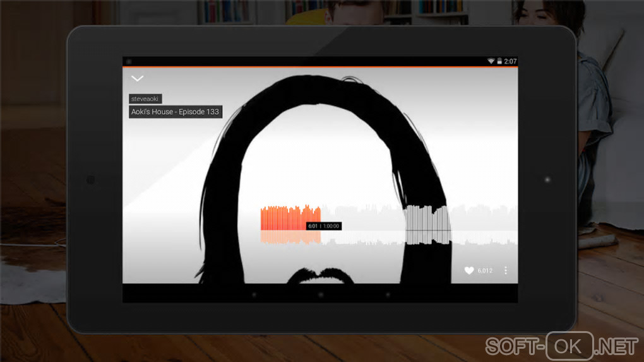Tap the battery status icon
The height and width of the screenshot is (362, 644).
click(x=499, y=61)
